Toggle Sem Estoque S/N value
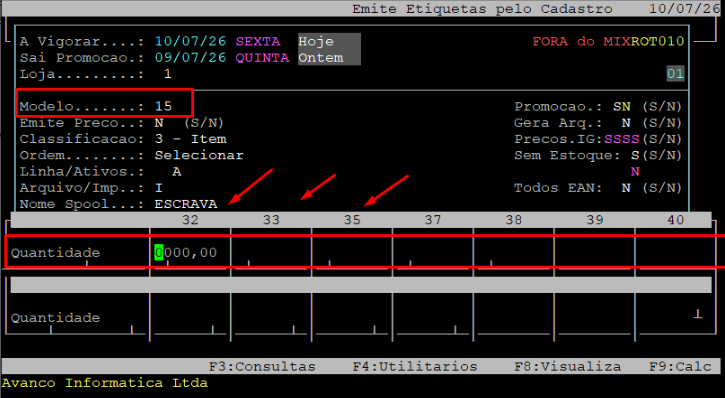725x398 pixels. click(x=635, y=155)
